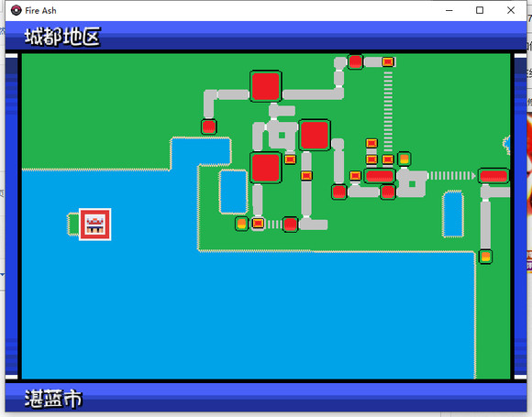
Task: Click the 湛蓝市 location name label
Action: (x=53, y=399)
